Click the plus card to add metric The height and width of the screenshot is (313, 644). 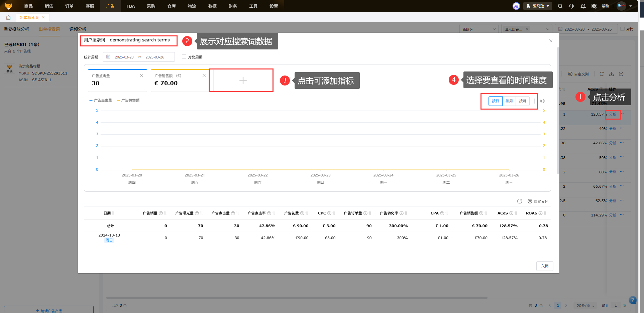243,80
